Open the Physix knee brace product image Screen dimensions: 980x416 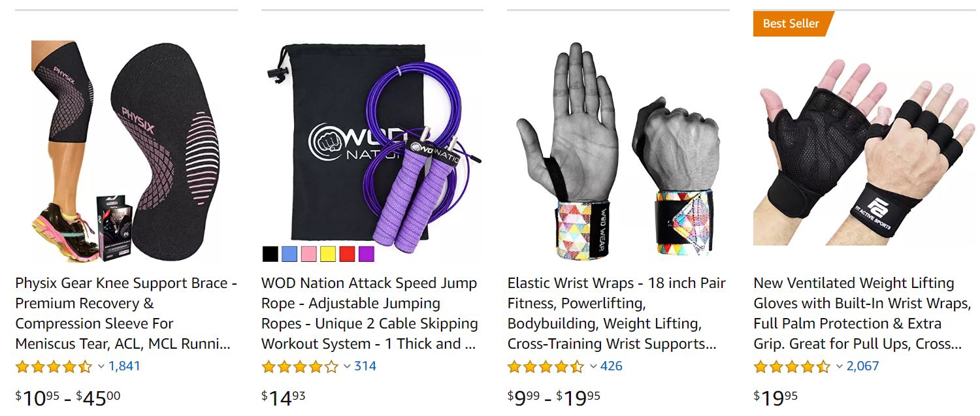[x=126, y=152]
